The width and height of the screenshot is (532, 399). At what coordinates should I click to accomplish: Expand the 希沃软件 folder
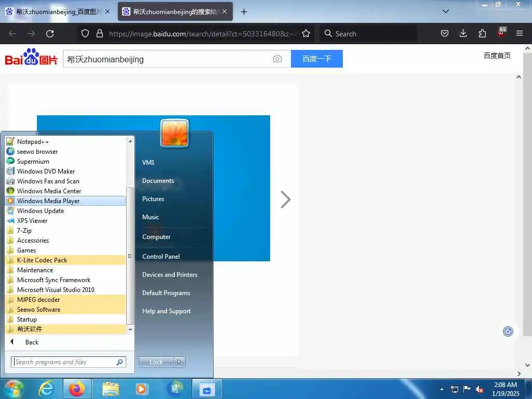65,329
